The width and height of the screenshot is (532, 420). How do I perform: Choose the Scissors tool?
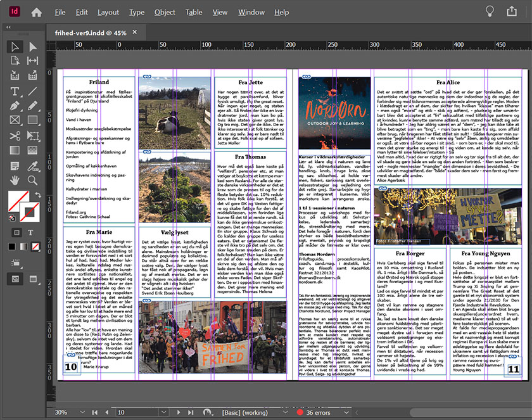tap(15, 136)
